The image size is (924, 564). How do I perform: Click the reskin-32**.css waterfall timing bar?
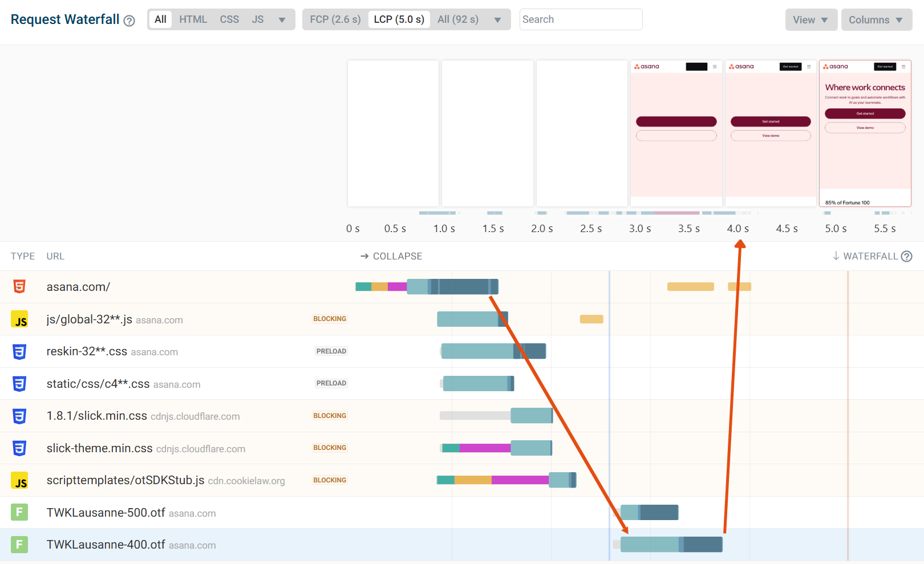click(493, 351)
